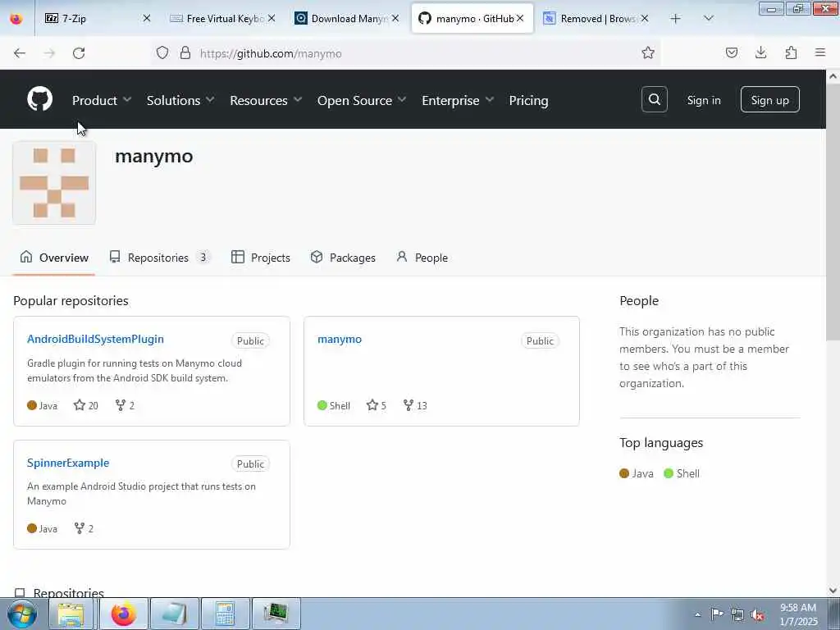Click the scrollbar down arrow

point(833,591)
